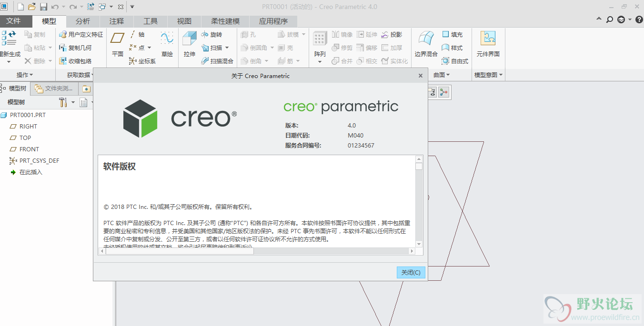Expand the undo history dropdown arrow

pyautogui.click(x=63, y=7)
